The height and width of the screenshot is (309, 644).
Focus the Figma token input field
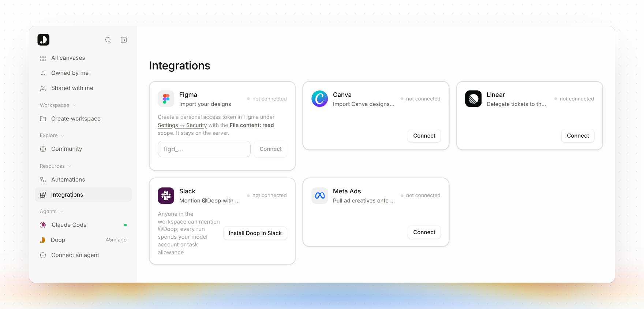204,149
